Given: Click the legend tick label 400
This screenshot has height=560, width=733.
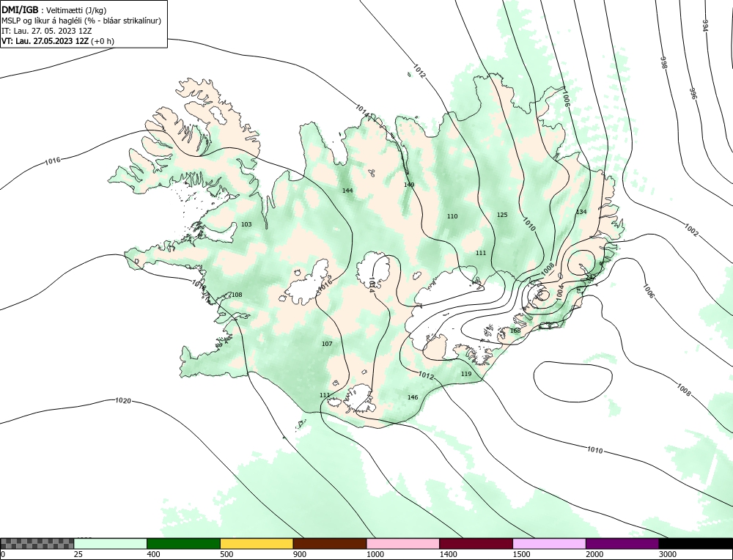Looking at the screenshot, I should pyautogui.click(x=153, y=555).
